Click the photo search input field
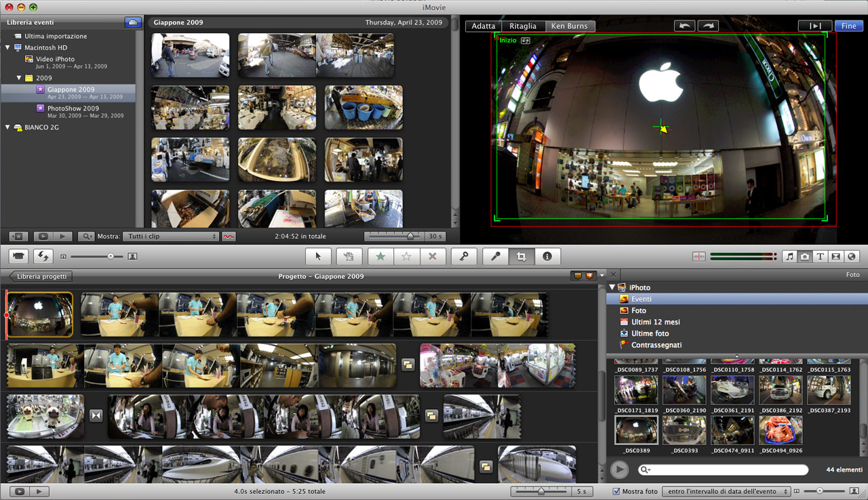The image size is (868, 500). coord(723,470)
